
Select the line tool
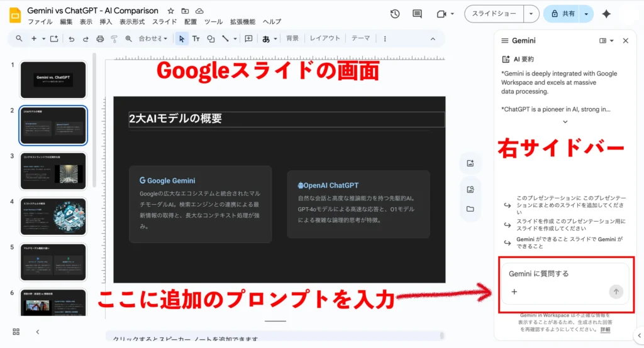225,38
